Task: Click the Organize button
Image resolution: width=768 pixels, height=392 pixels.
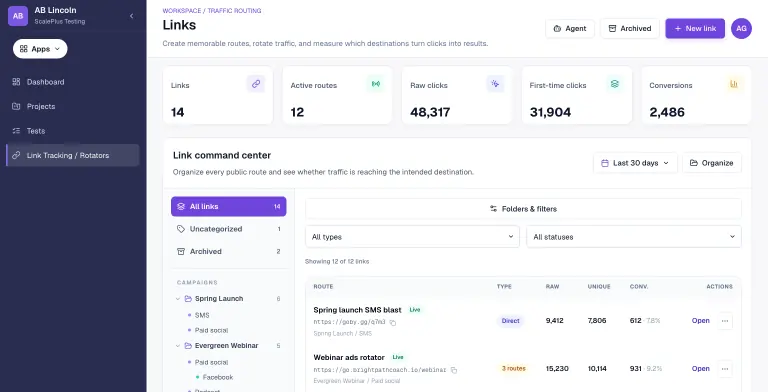Action: 712,163
